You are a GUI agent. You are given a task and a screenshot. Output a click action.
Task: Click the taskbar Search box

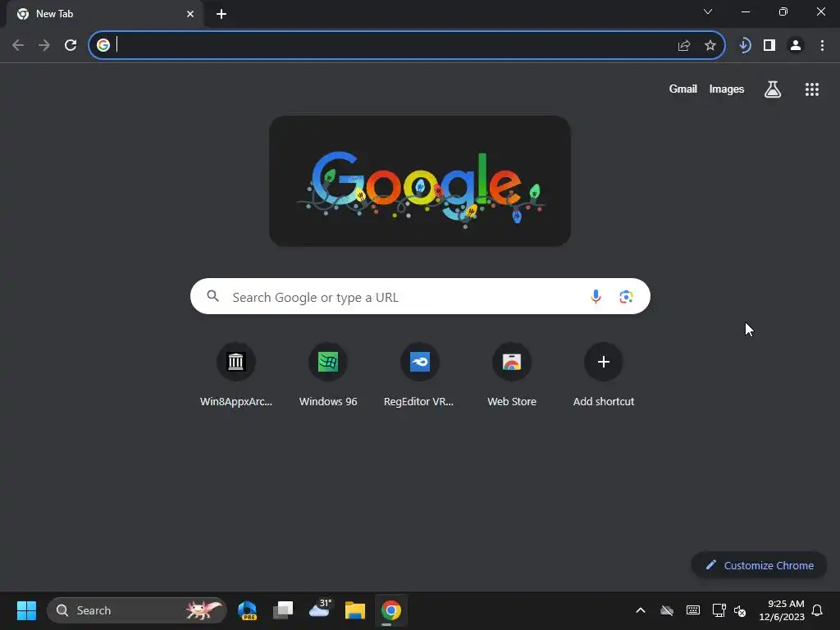(x=137, y=610)
